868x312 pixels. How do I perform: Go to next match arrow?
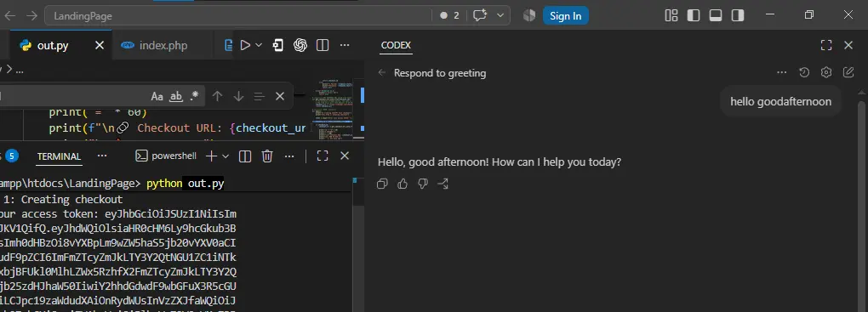pos(238,96)
